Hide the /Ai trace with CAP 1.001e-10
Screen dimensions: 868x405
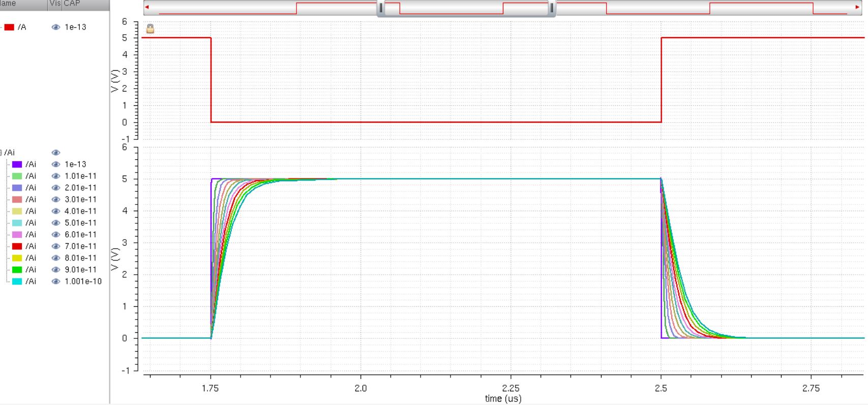coord(55,281)
